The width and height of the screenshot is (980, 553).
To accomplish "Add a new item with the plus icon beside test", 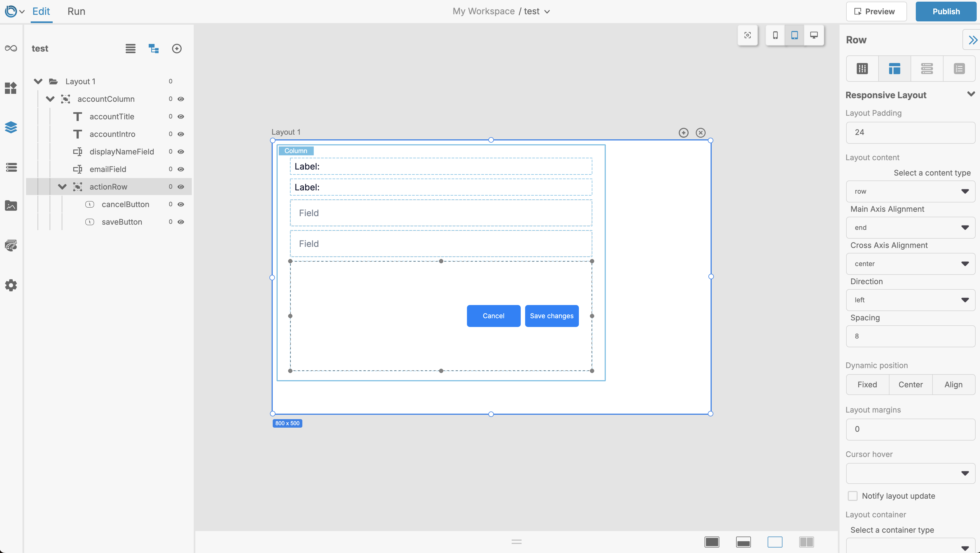I will point(177,48).
